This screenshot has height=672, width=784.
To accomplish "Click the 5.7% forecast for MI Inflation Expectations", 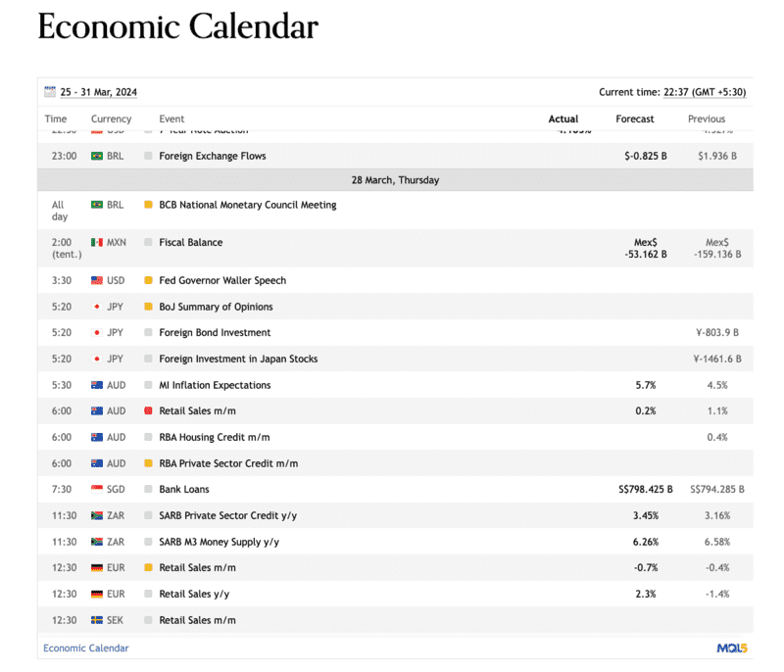I will [646, 385].
